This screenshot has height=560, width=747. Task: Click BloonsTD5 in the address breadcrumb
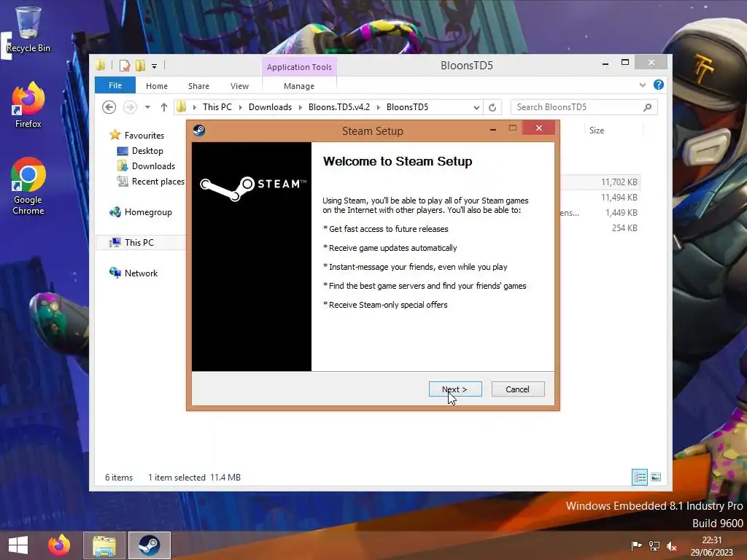coord(407,107)
